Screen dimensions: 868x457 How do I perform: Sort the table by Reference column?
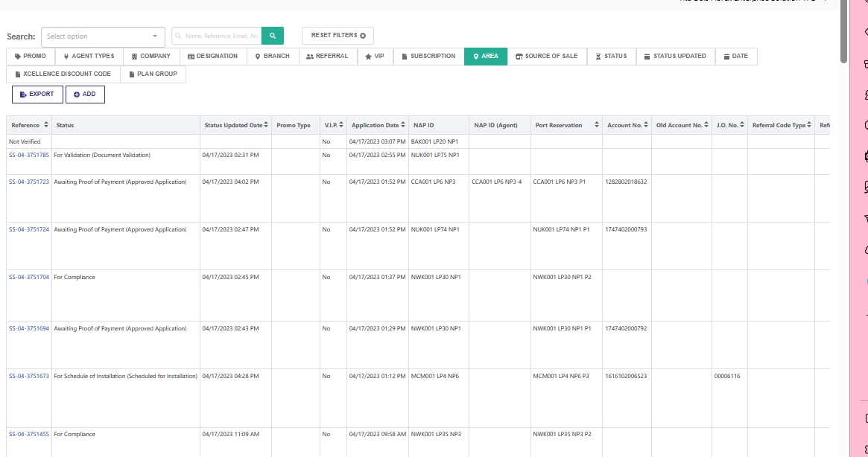[x=46, y=125]
